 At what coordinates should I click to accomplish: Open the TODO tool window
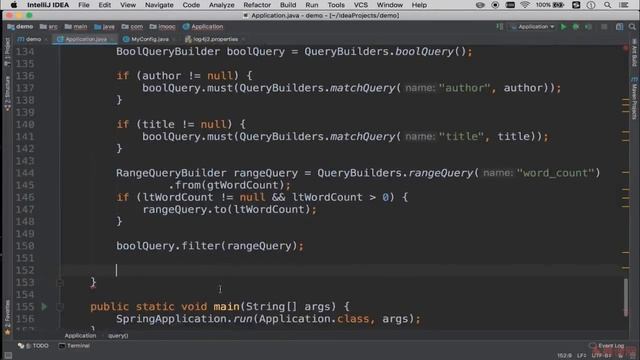tap(33, 346)
